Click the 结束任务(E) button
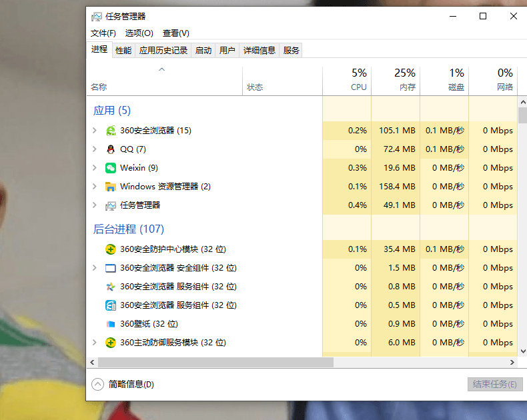Image resolution: width=527 pixels, height=420 pixels. (x=495, y=385)
